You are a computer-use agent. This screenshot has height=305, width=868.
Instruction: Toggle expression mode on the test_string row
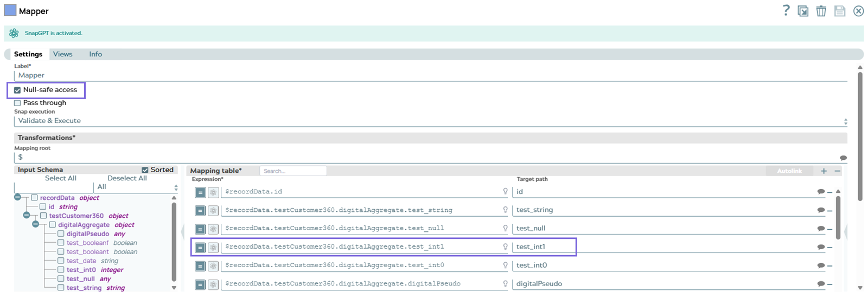[x=200, y=211]
